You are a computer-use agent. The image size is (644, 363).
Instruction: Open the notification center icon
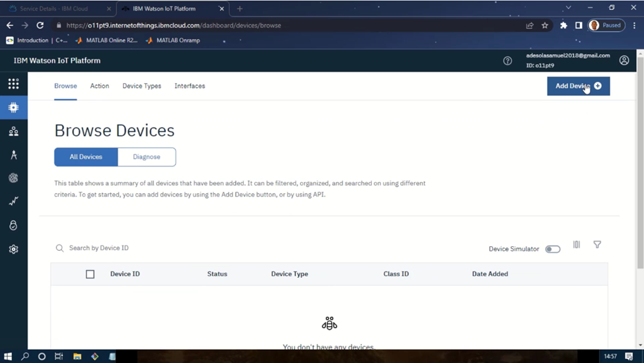click(629, 356)
